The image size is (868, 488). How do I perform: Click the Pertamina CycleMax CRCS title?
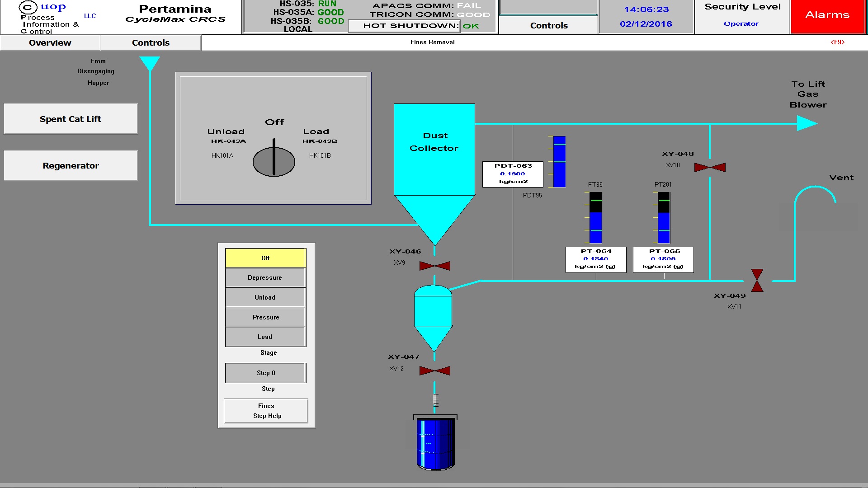pyautogui.click(x=175, y=14)
